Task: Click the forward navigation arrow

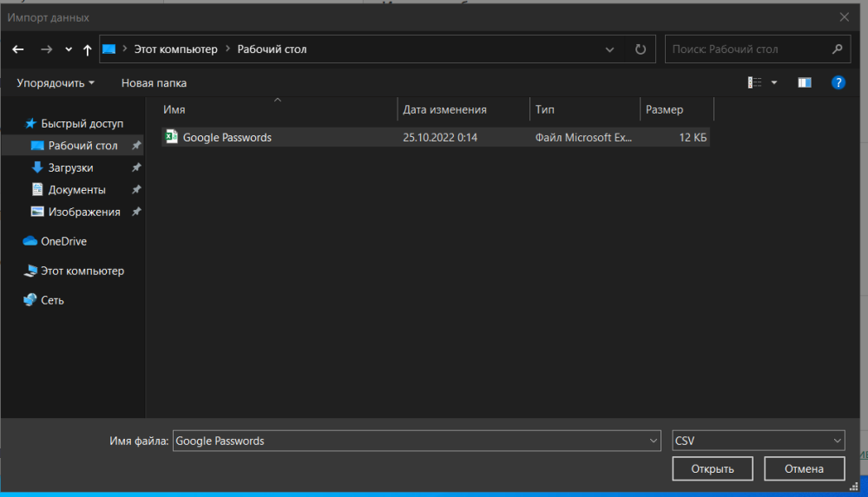Action: tap(47, 49)
